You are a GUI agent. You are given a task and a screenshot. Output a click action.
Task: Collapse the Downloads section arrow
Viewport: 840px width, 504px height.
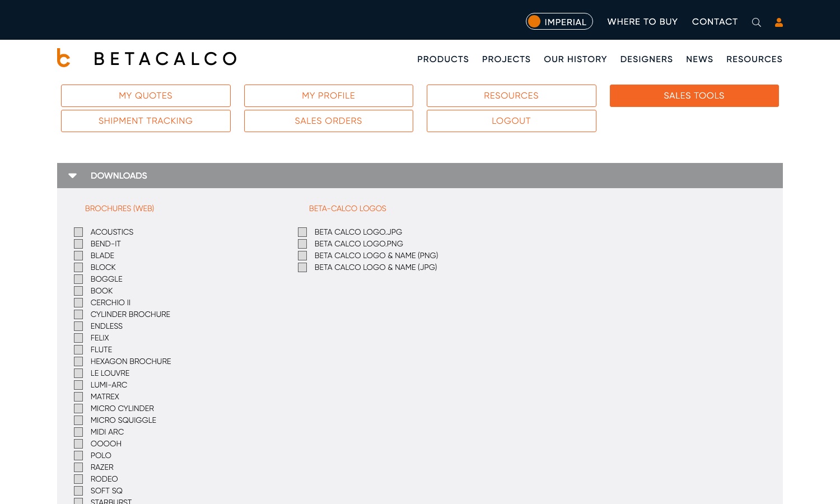pos(72,175)
